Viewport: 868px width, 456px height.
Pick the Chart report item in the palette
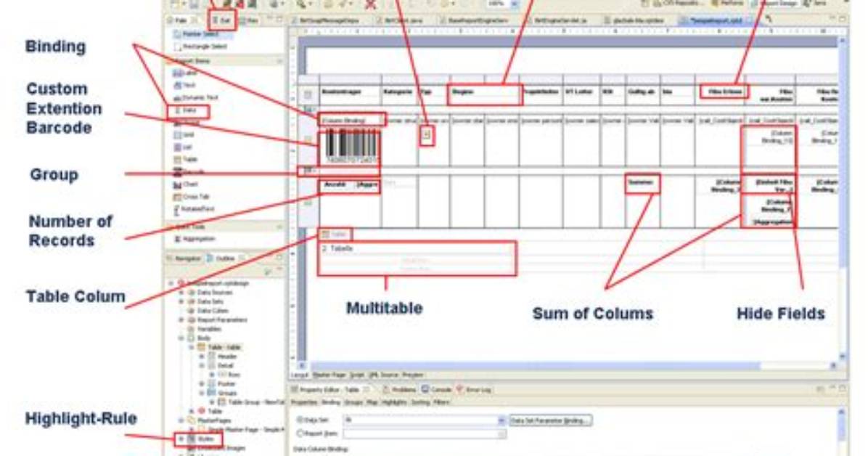pyautogui.click(x=186, y=184)
